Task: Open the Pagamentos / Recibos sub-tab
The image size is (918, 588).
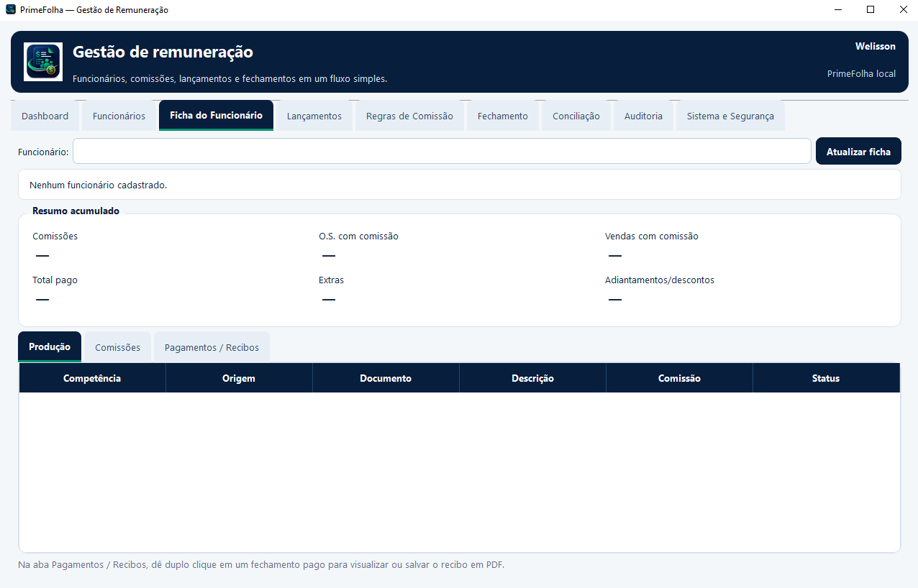Action: tap(212, 347)
